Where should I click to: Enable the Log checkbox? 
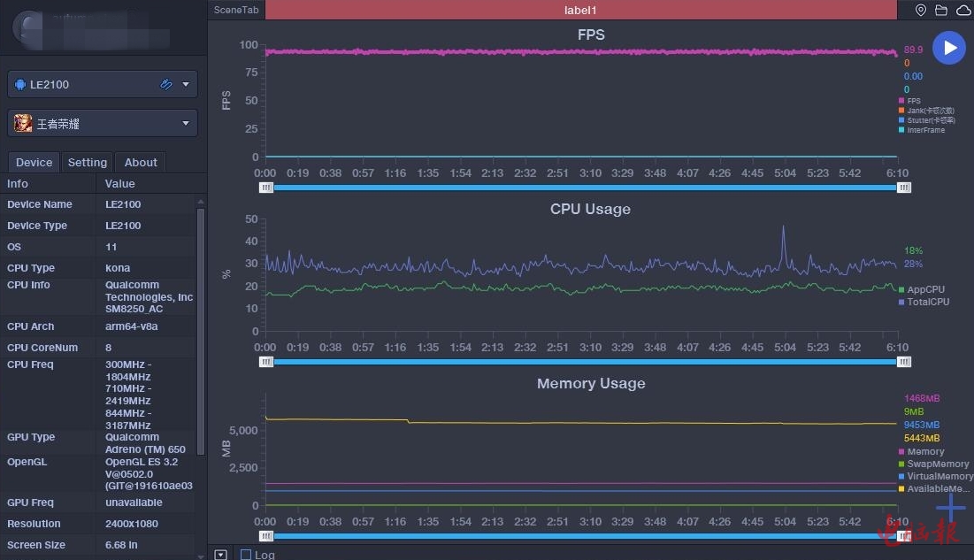point(246,555)
